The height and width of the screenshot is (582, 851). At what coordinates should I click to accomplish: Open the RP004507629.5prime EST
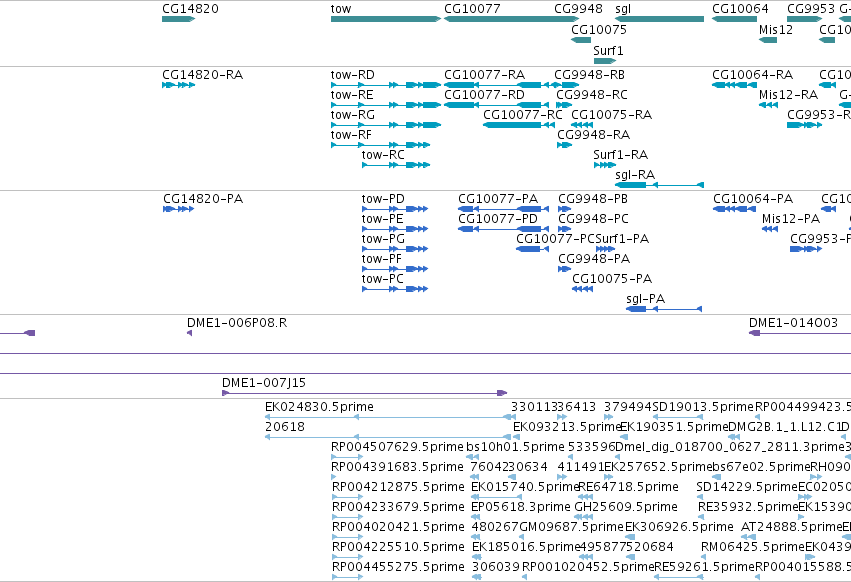347,457
